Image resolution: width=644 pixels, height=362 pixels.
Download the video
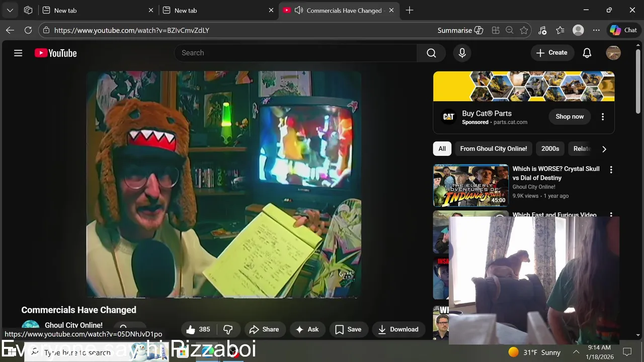[398, 329]
